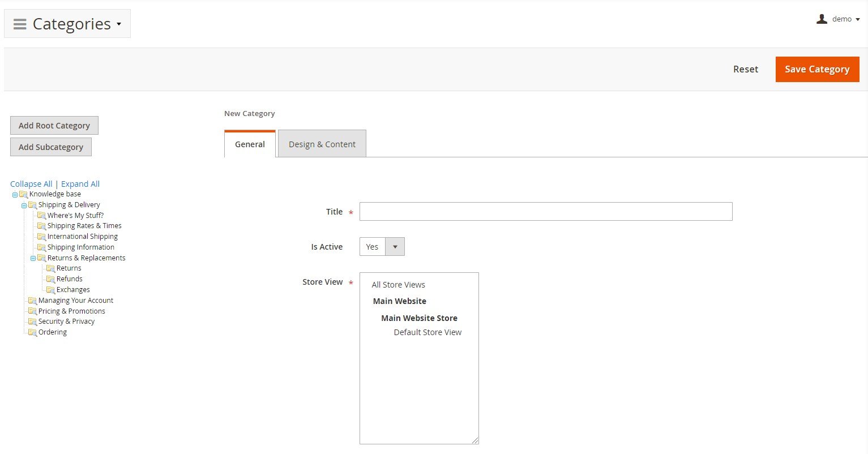
Task: Select Shipping & Delivery tree item
Action: coord(69,205)
